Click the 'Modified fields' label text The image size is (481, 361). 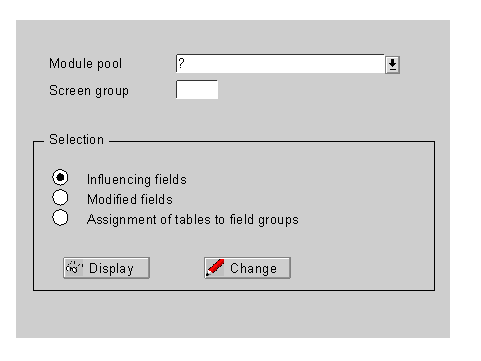130,199
